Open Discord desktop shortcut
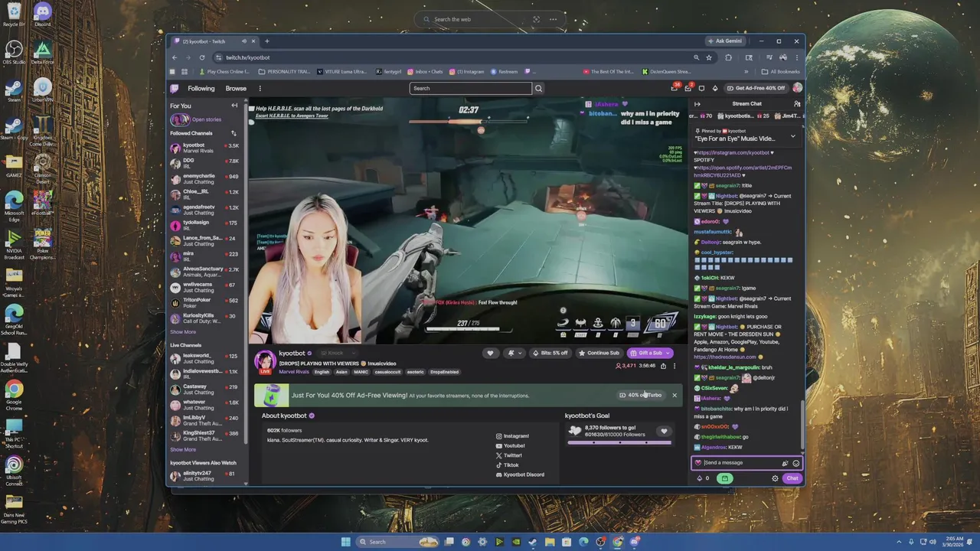 tap(43, 14)
